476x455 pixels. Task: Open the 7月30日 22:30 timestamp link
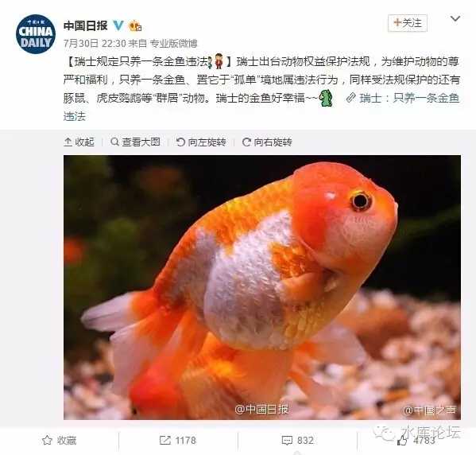(95, 44)
